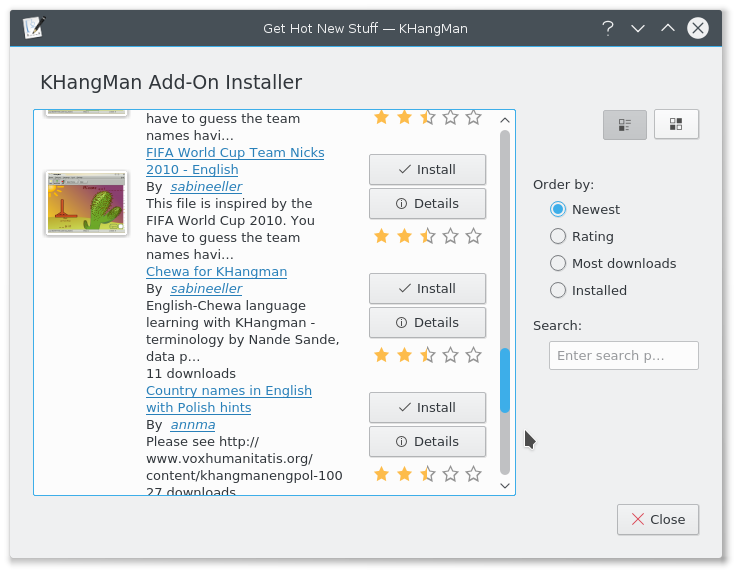
Task: Open FIFA World Cup cactus screenshot thumbnail
Action: point(85,202)
